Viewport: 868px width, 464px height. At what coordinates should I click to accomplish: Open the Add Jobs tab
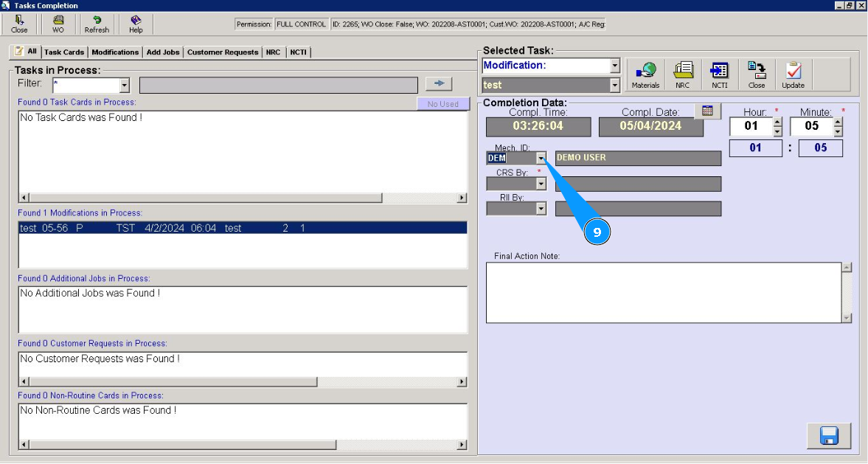[163, 52]
